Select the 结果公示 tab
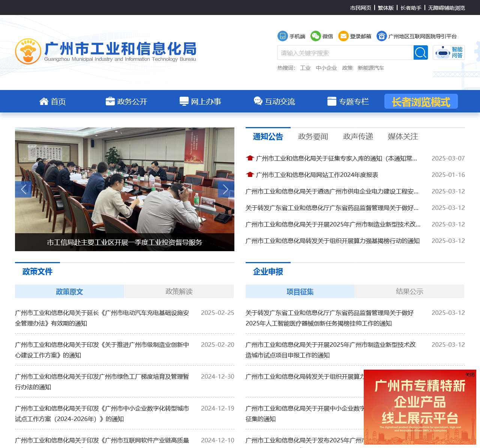480x448 pixels. coord(409,291)
